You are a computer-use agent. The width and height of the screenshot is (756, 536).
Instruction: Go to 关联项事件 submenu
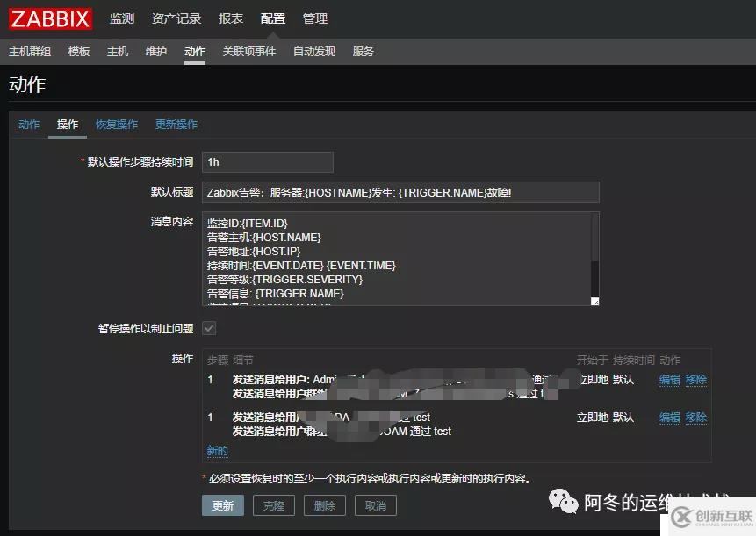(249, 52)
